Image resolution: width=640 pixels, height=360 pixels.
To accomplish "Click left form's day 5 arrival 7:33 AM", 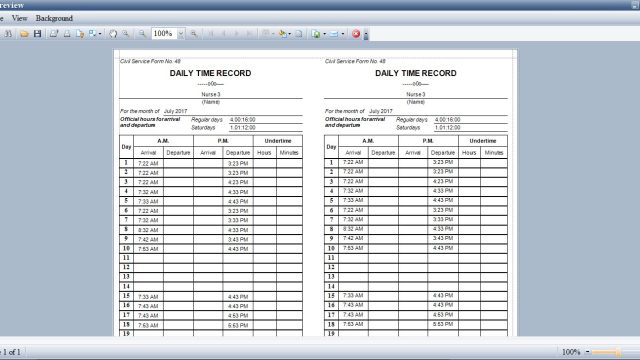I will click(148, 201).
